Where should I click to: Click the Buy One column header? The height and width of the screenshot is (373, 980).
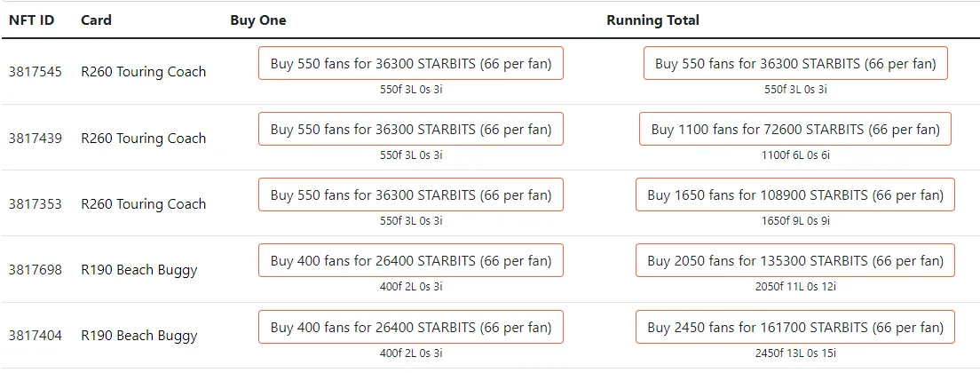[258, 20]
